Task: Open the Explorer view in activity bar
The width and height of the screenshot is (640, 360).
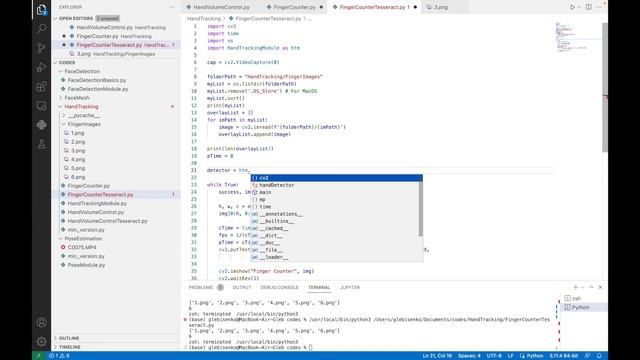Action: point(41,9)
